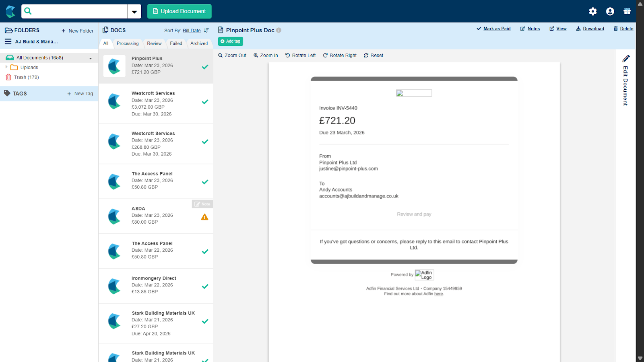Expand the Uploads folder tree arrow
The image size is (644, 362).
(x=6, y=67)
